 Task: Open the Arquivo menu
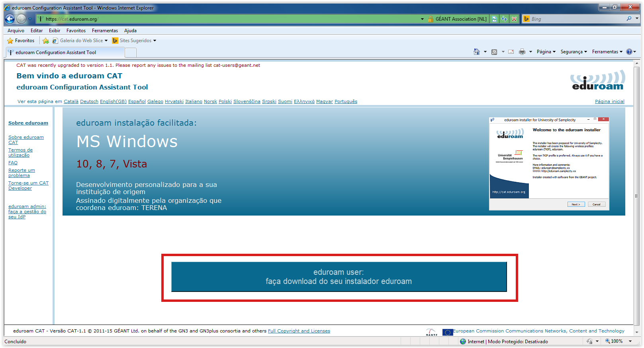16,31
